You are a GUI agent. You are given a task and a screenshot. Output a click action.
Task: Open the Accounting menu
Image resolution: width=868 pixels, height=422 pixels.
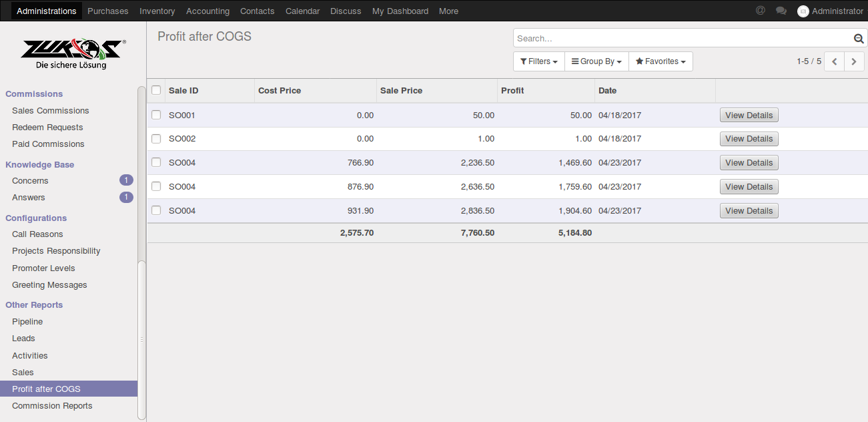tap(208, 11)
